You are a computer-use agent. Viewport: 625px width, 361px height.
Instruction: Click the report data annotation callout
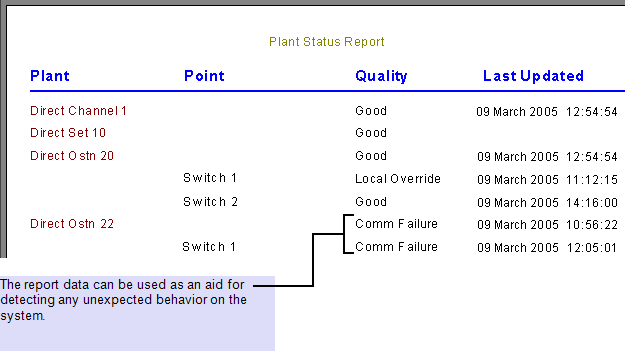coord(137,313)
